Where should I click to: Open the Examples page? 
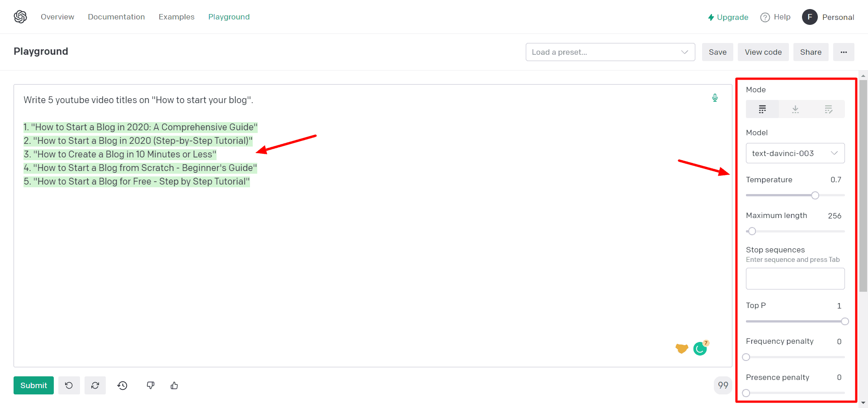click(176, 17)
